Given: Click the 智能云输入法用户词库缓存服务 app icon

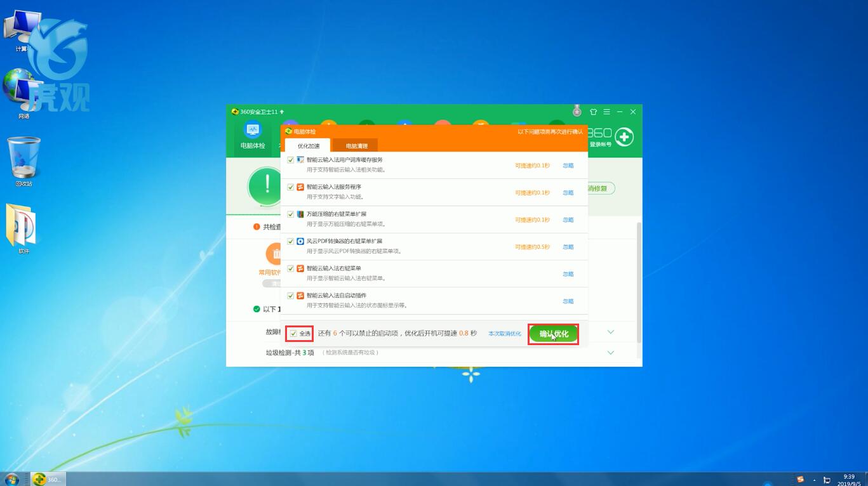Looking at the screenshot, I should (300, 160).
